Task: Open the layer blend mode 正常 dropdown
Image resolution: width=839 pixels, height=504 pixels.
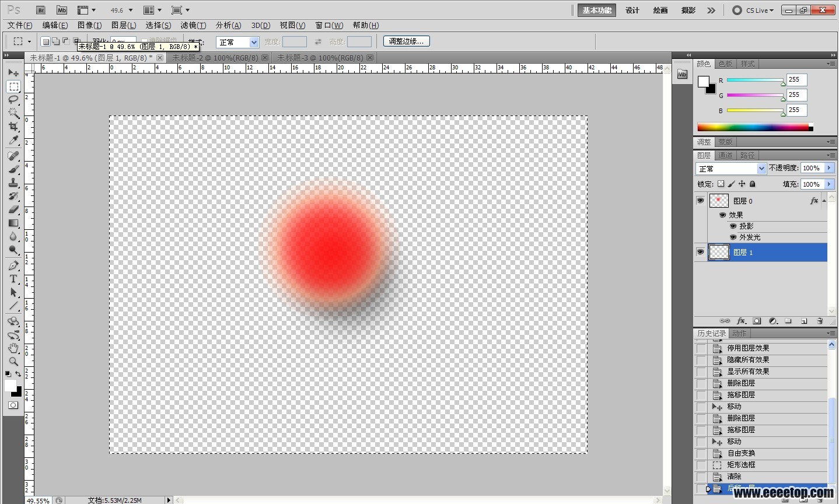Action: click(730, 169)
